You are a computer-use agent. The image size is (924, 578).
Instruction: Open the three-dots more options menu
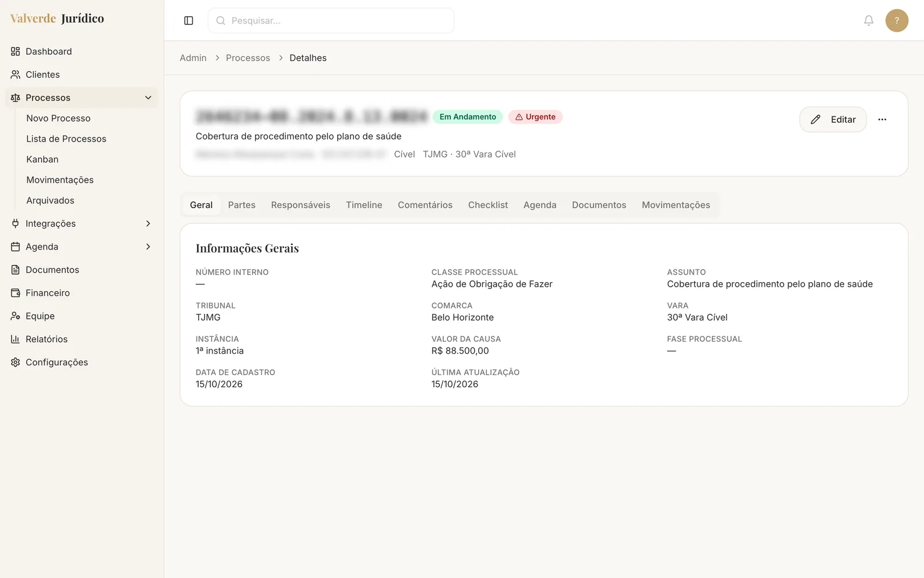882,120
